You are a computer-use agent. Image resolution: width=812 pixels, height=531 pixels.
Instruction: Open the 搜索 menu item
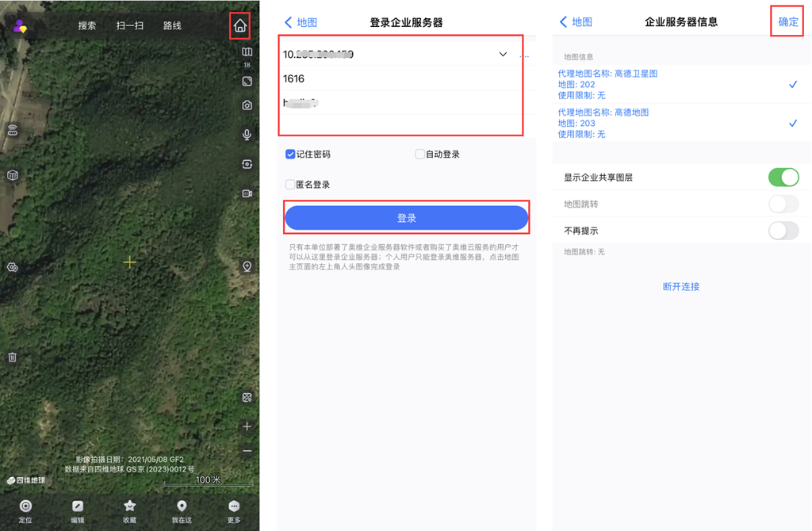pos(87,26)
